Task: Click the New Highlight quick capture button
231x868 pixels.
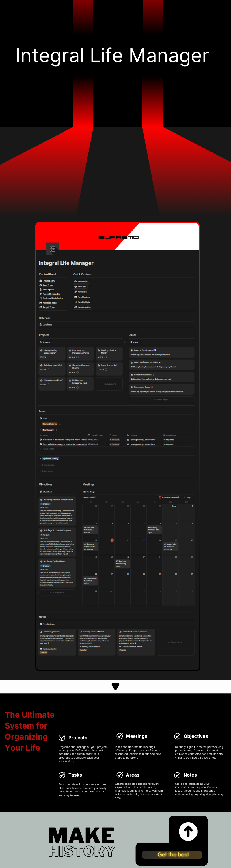Action: click(82, 302)
